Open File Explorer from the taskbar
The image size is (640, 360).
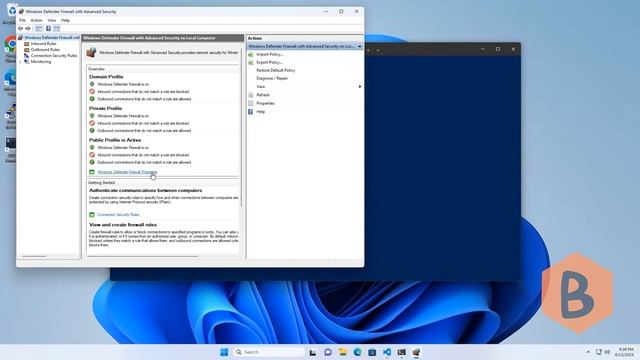tap(342, 352)
